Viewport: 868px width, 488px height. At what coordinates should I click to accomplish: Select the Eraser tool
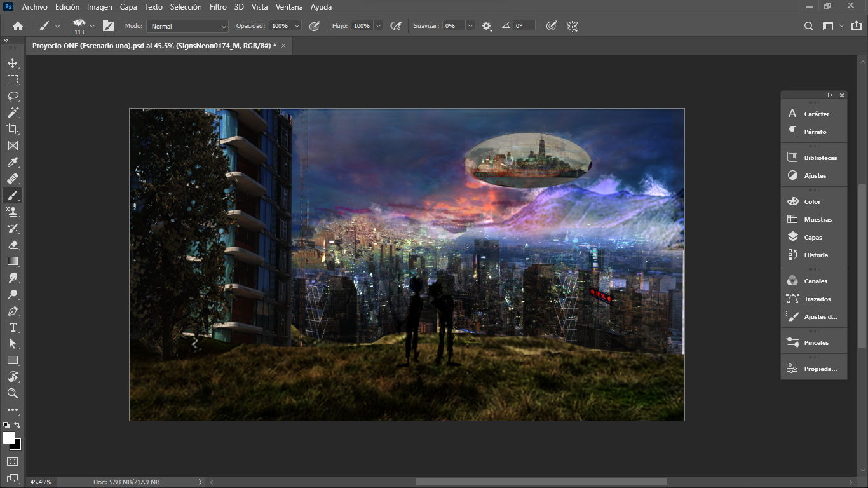pyautogui.click(x=13, y=245)
